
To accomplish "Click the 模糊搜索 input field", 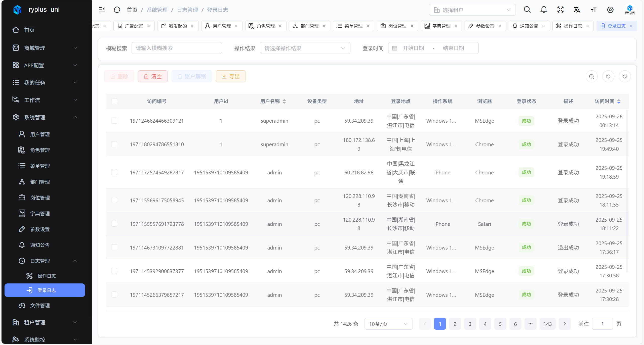I will pos(177,48).
